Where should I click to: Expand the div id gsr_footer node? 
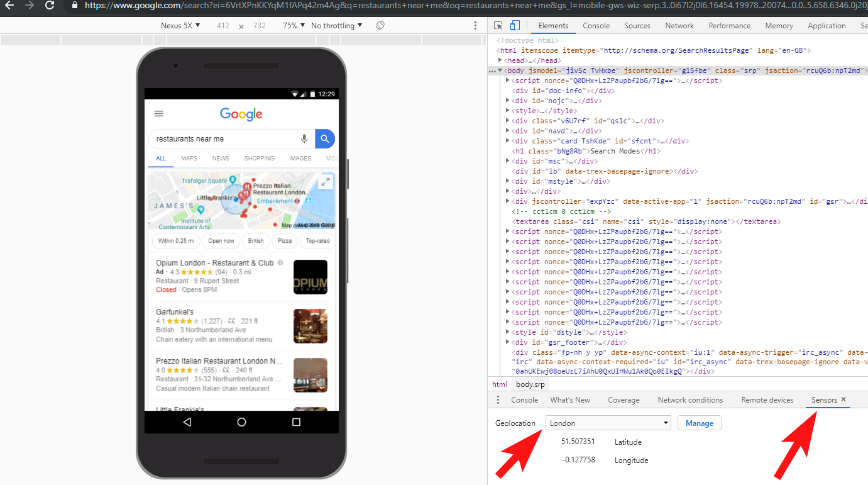coord(508,342)
